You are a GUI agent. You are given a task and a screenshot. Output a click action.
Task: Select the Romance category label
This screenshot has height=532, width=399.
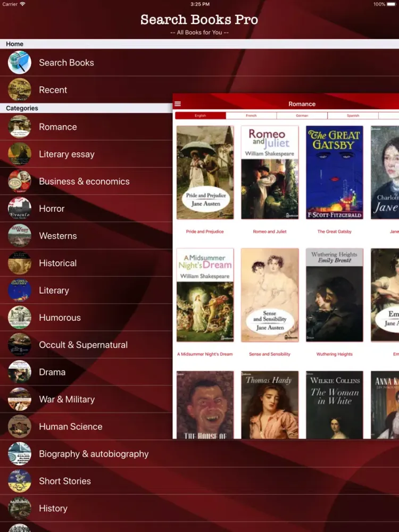[x=58, y=127]
